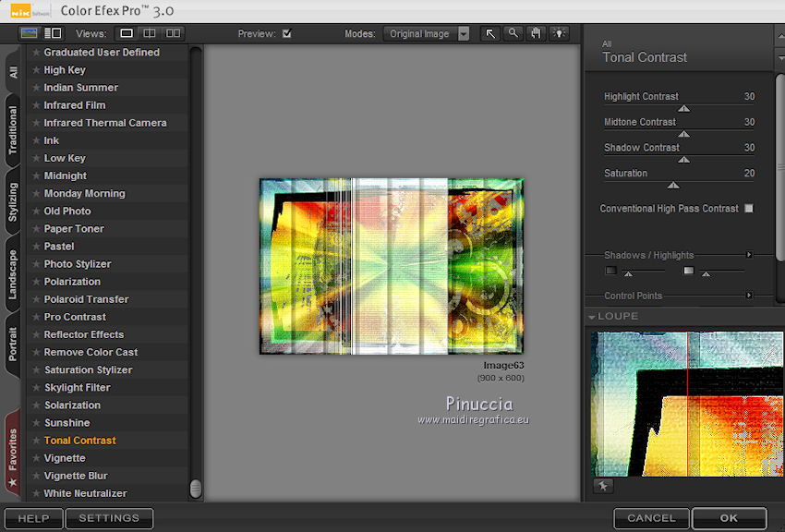This screenshot has width=785, height=532.
Task: Click the Midtone Contrast slider handle
Action: pos(683,134)
